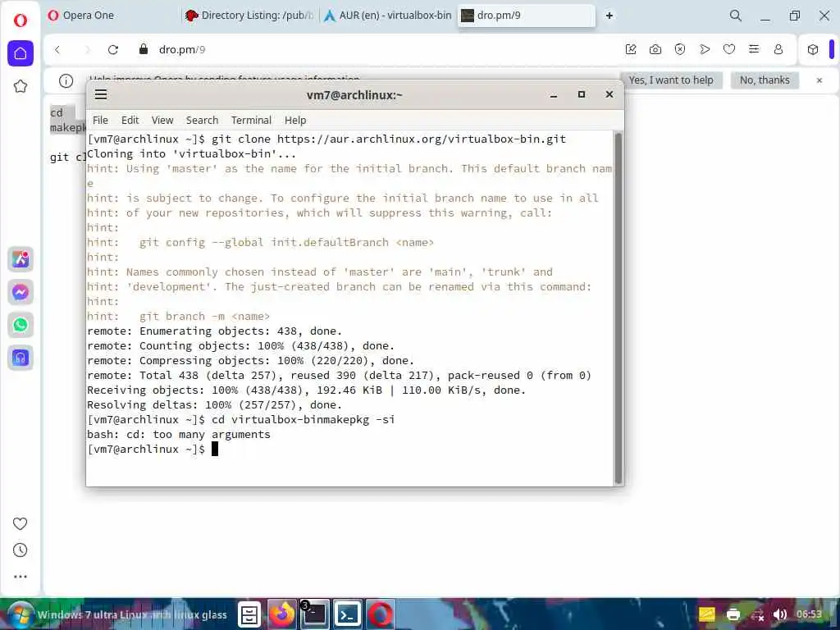
Task: Add page to bookmarks with heart icon
Action: pyautogui.click(x=729, y=49)
